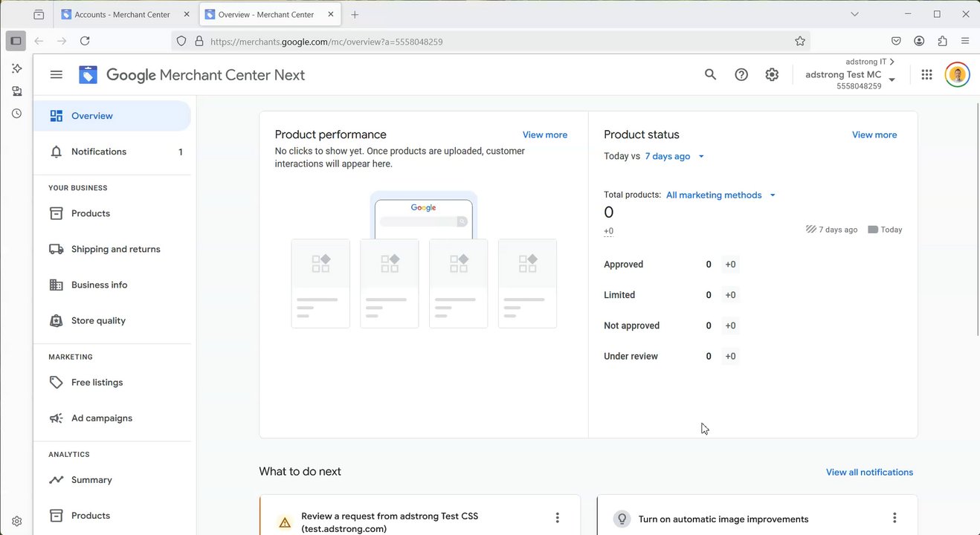This screenshot has height=535, width=980.
Task: Open the Store quality page
Action: [98, 320]
